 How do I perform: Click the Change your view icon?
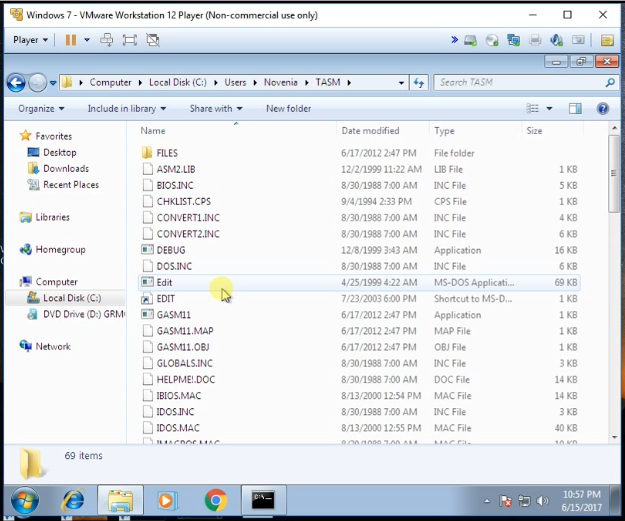(533, 108)
